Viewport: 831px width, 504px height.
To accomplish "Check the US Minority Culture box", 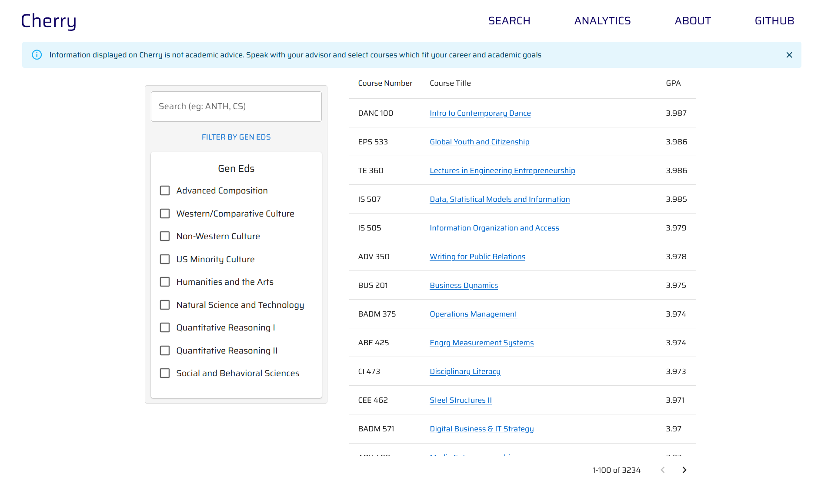I will click(165, 259).
